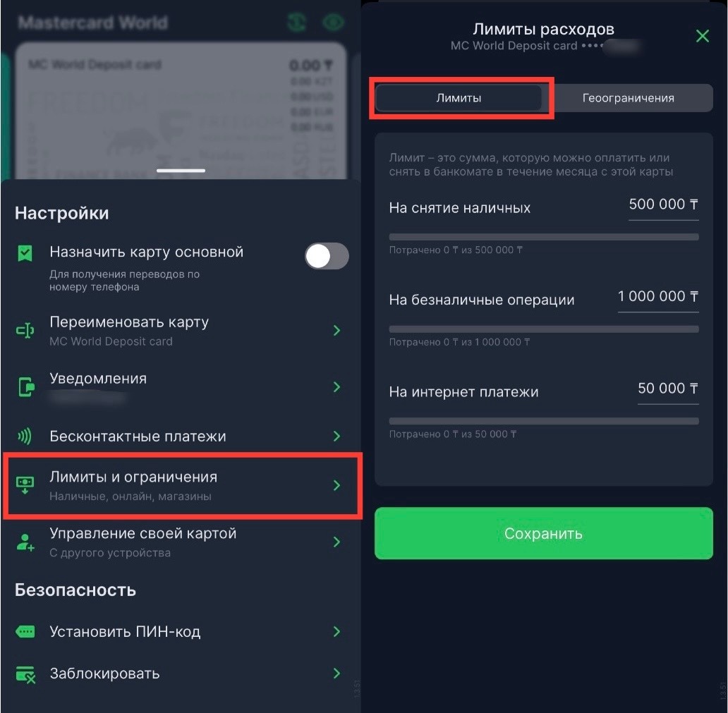The width and height of the screenshot is (728, 713).
Task: Click the user-plus icon for Управление своей картой
Action: point(25,542)
